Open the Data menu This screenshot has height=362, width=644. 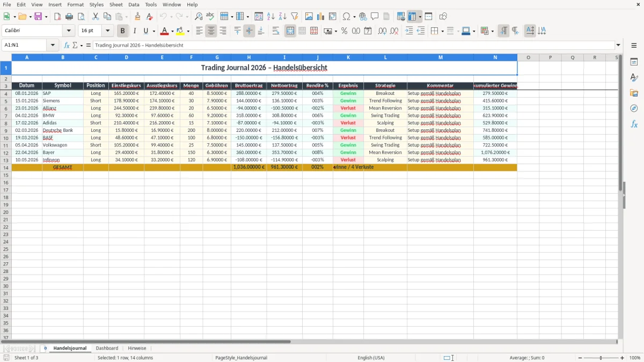(x=134, y=4)
